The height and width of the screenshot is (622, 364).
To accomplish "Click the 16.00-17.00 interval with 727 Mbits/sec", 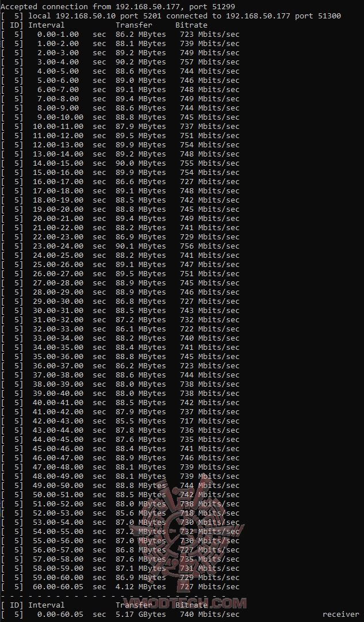I will (x=120, y=181).
